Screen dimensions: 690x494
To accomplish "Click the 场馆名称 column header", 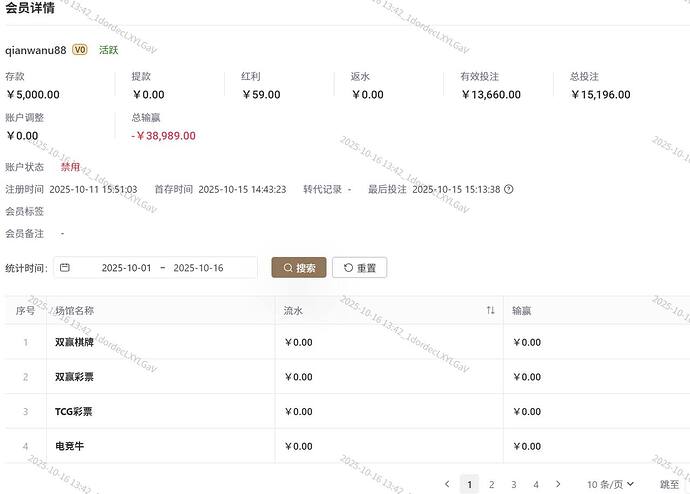I will (75, 311).
